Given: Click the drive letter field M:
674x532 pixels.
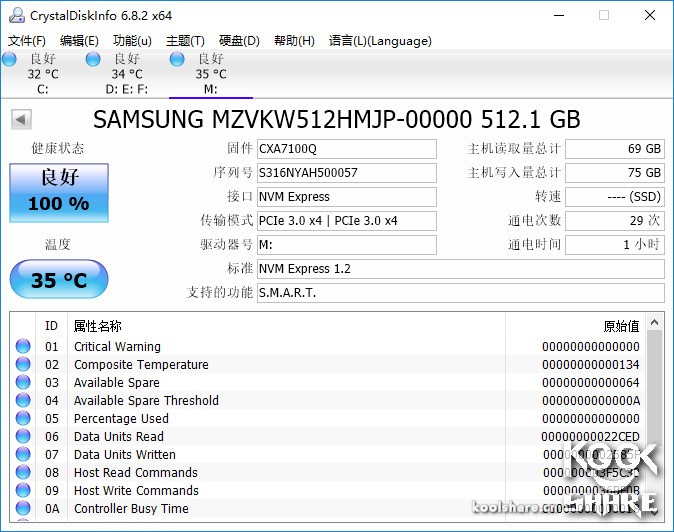Looking at the screenshot, I should [346, 245].
